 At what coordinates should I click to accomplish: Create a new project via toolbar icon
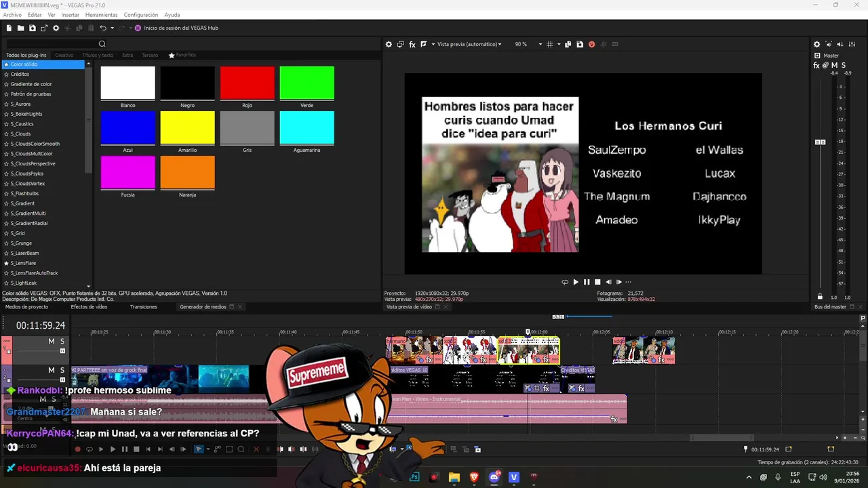point(9,28)
